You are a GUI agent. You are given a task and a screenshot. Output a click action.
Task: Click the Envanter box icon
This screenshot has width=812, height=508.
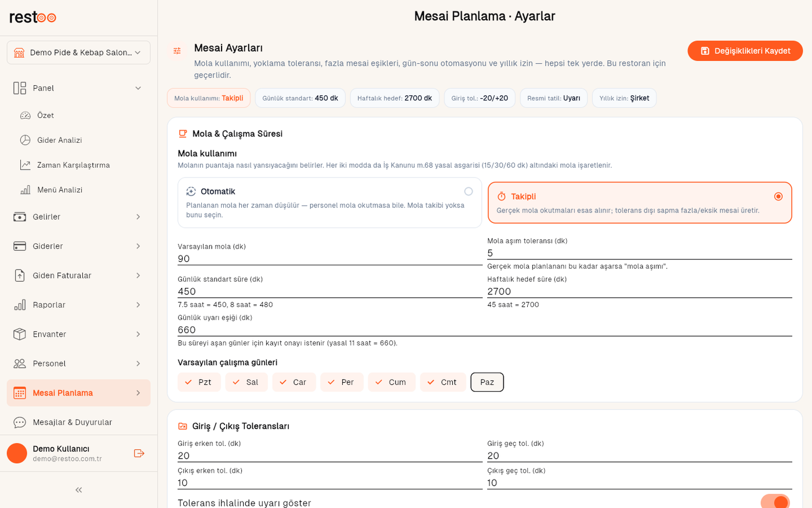click(x=20, y=334)
